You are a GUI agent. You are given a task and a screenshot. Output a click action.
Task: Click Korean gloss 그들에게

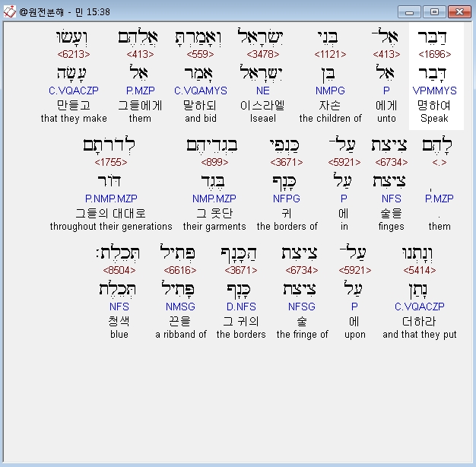click(140, 105)
